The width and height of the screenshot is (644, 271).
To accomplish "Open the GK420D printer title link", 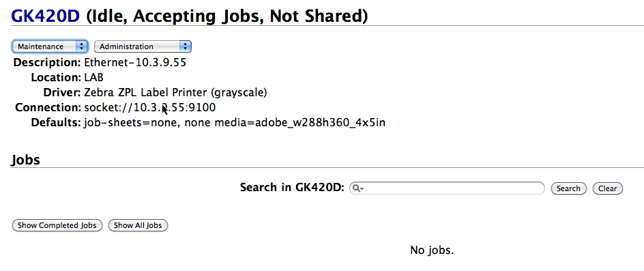I will click(x=45, y=16).
